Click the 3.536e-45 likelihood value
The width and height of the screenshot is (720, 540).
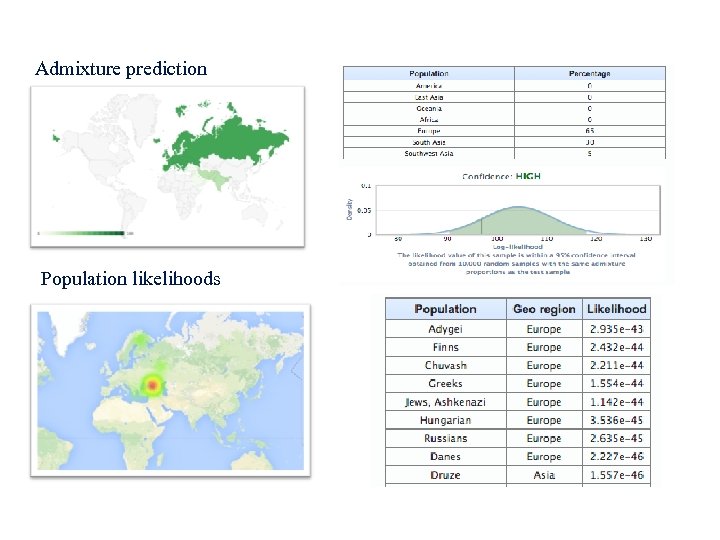(x=617, y=420)
